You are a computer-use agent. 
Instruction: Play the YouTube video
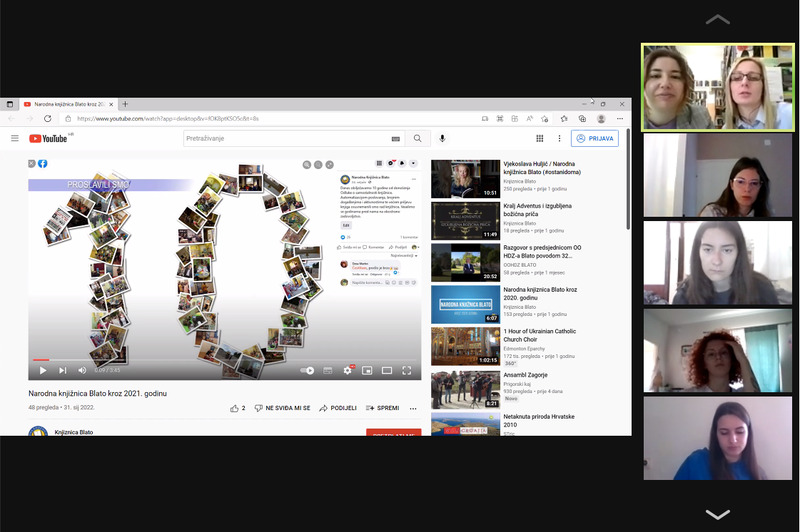coord(43,370)
